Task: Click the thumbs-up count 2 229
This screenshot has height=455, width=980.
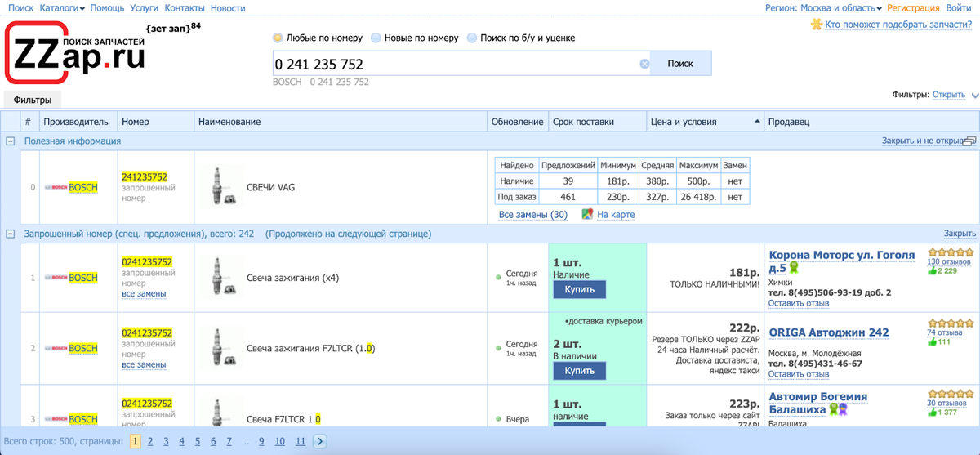Action: tap(942, 271)
